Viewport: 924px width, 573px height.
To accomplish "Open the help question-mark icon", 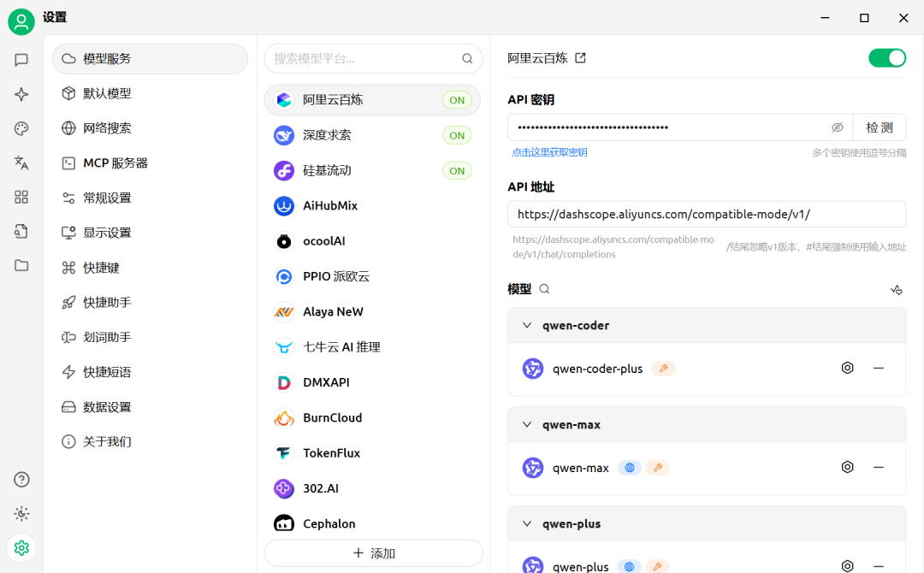I will (x=21, y=480).
